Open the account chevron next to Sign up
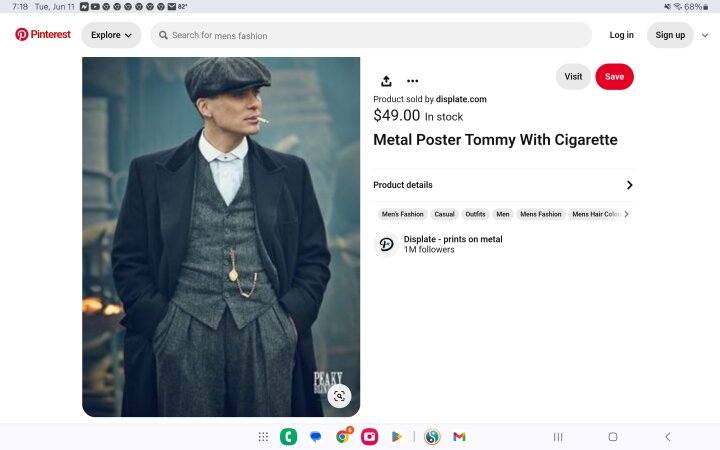The width and height of the screenshot is (720, 450). point(705,35)
